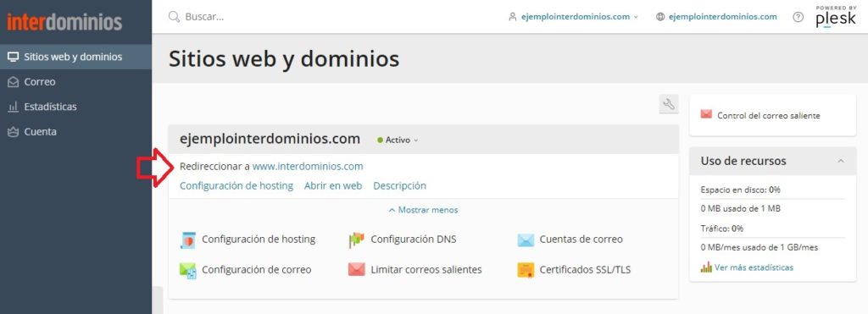Click the Plesk logo
This screenshot has width=868, height=314.
tap(836, 17)
